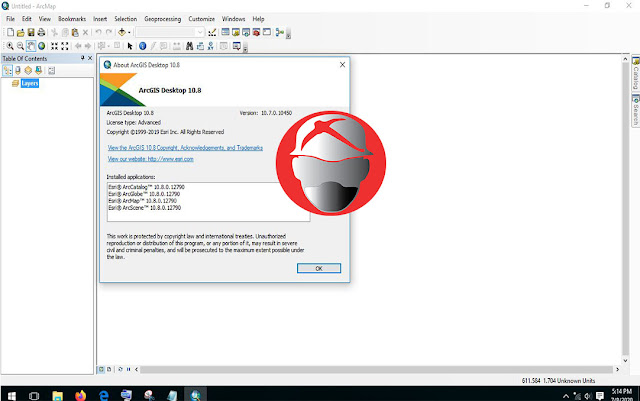
Task: Paste from clipboard toolbar icon
Action: click(x=75, y=32)
